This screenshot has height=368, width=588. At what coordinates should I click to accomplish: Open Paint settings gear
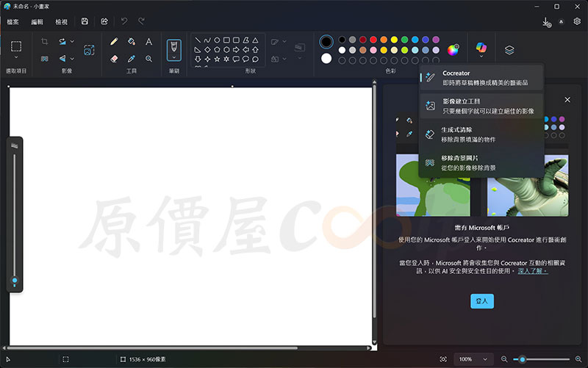coord(577,22)
